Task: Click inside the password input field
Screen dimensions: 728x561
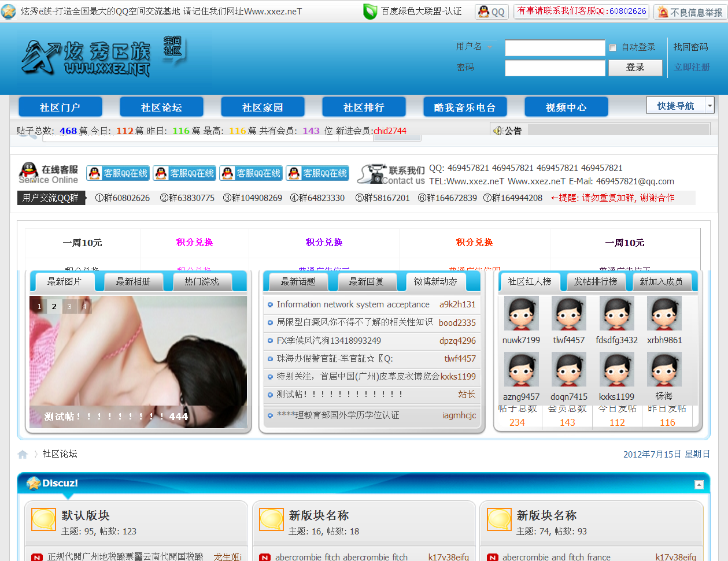Action: point(555,68)
